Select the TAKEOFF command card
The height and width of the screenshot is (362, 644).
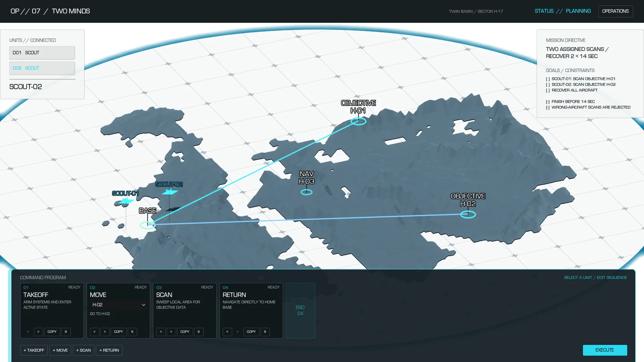52,311
